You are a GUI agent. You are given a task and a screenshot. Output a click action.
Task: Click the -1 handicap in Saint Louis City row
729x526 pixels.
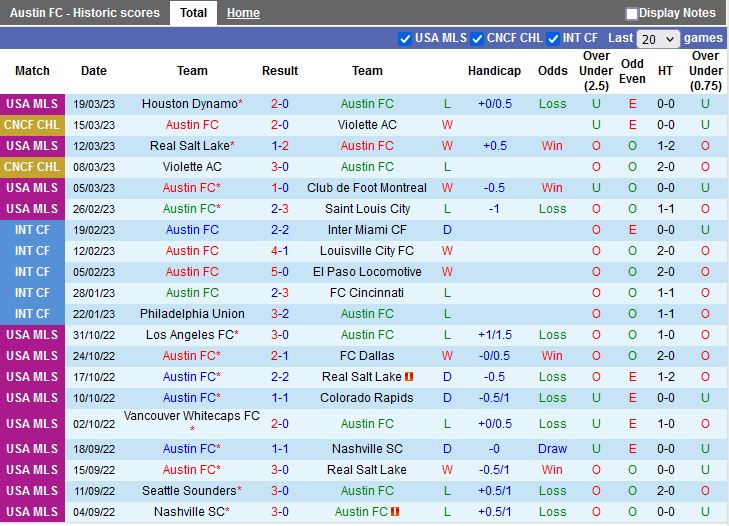[x=494, y=209]
